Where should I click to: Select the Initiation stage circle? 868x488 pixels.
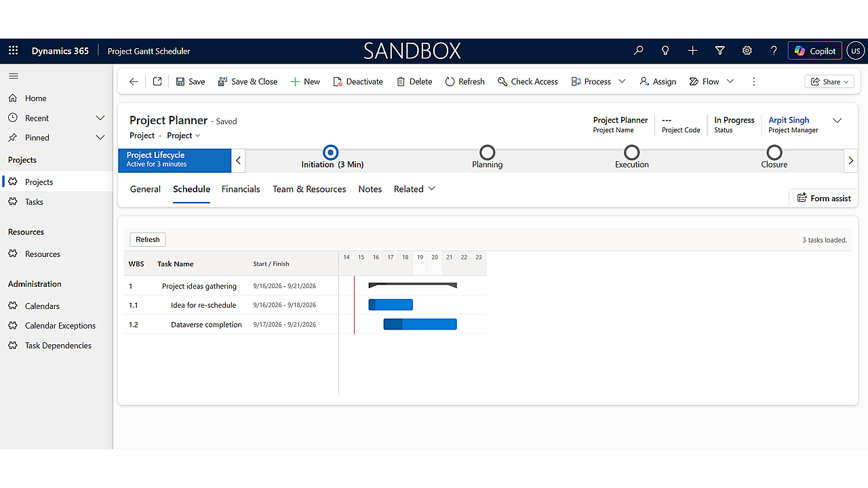[330, 152]
